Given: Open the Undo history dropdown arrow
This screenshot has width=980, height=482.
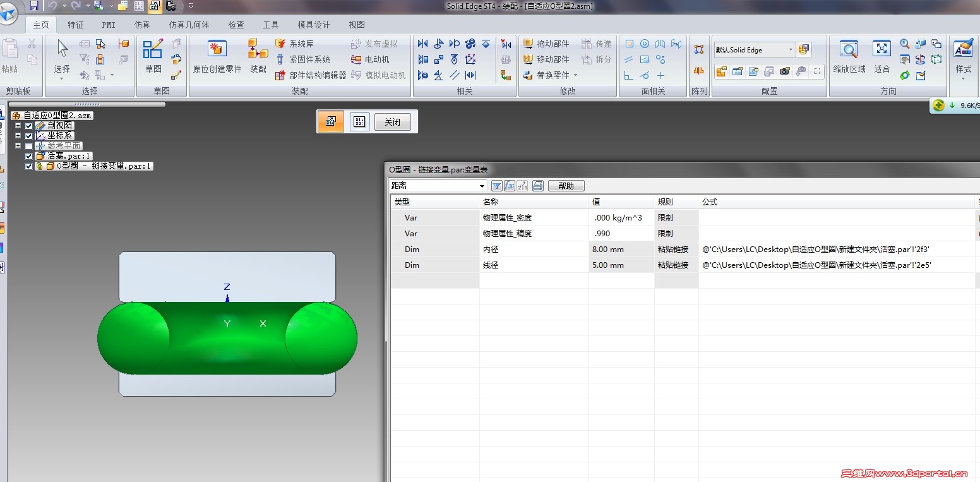Looking at the screenshot, I should coord(64,6).
